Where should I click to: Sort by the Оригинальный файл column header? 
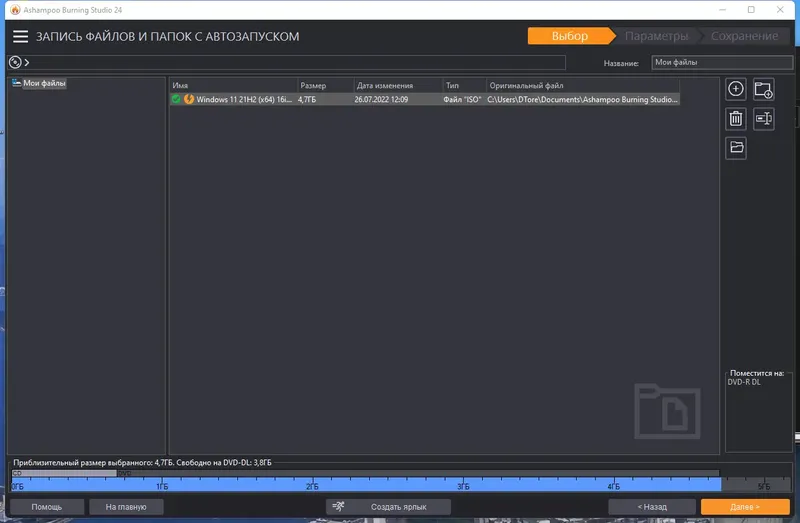point(583,85)
